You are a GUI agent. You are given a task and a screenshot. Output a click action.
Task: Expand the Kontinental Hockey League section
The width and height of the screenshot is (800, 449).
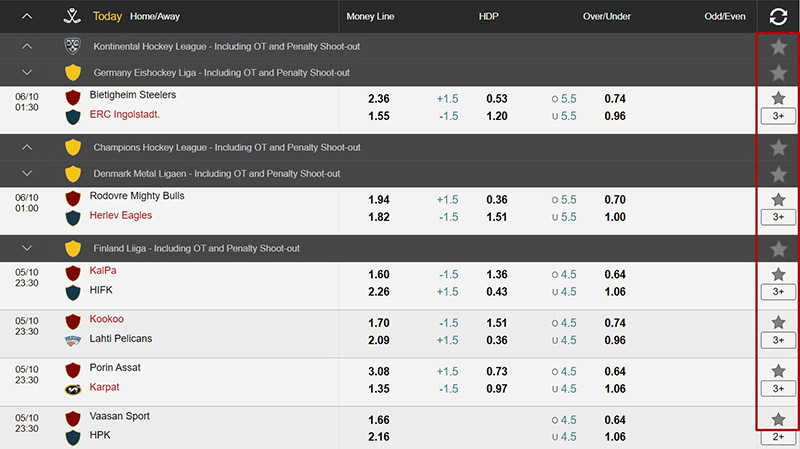click(x=27, y=46)
